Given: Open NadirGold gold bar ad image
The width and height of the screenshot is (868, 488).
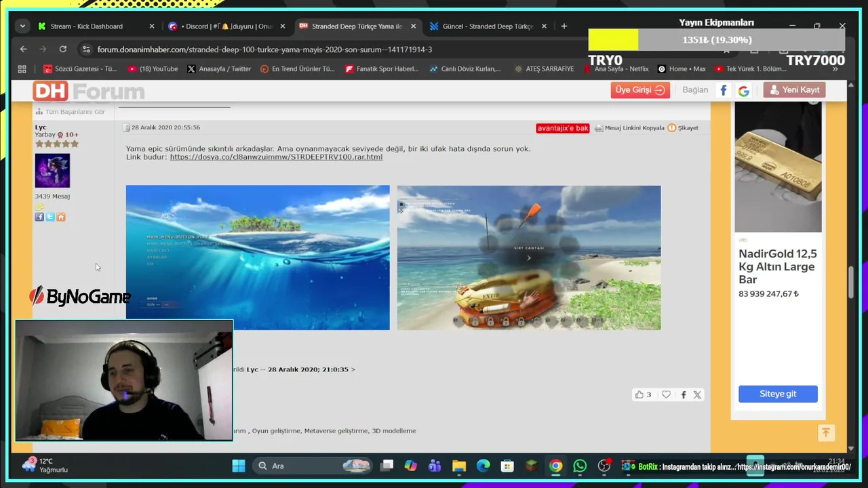Looking at the screenshot, I should click(778, 167).
